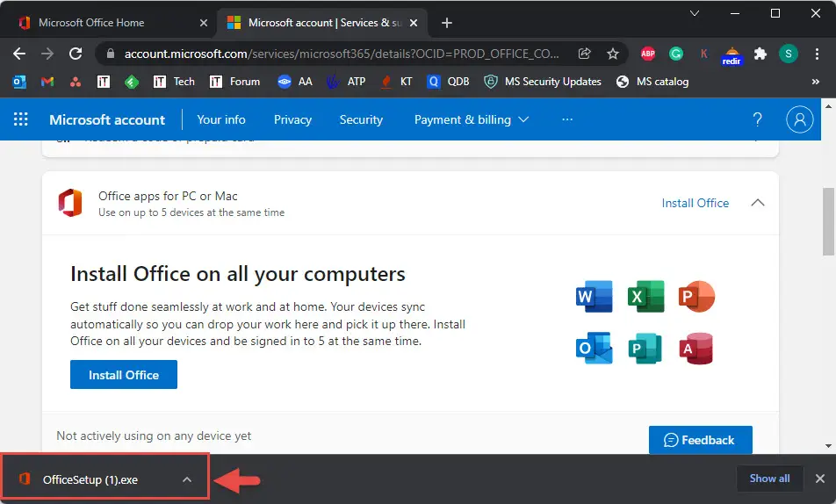Expand the Payment & billing dropdown
836x504 pixels.
pos(471,119)
